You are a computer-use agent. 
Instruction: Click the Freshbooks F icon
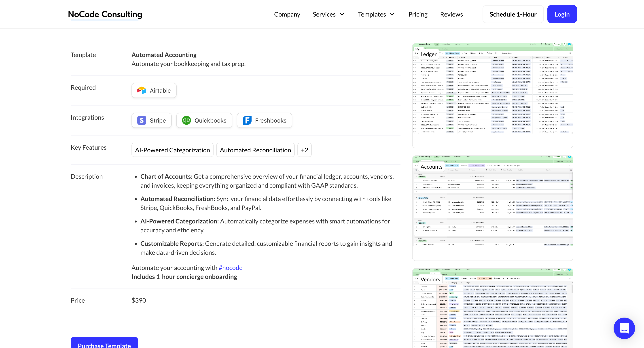pyautogui.click(x=247, y=121)
